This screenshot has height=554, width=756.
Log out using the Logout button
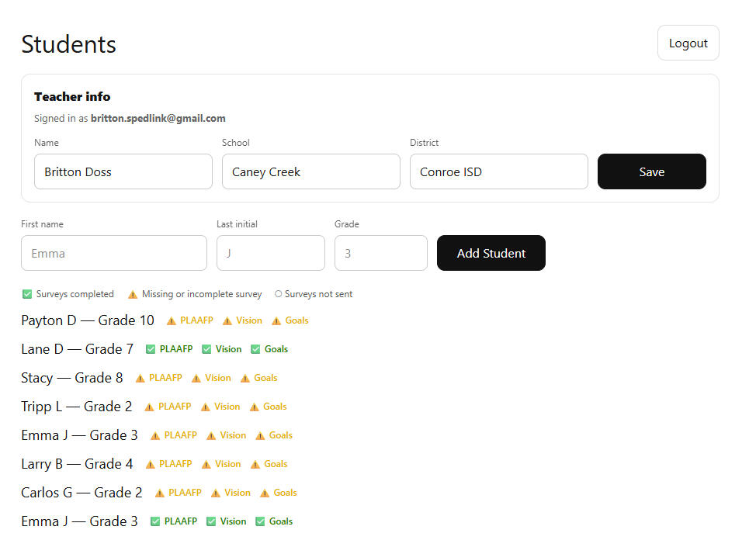click(x=688, y=43)
